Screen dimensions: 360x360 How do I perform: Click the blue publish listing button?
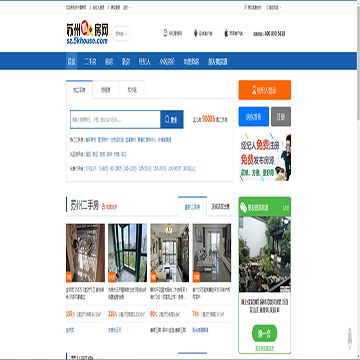click(254, 117)
